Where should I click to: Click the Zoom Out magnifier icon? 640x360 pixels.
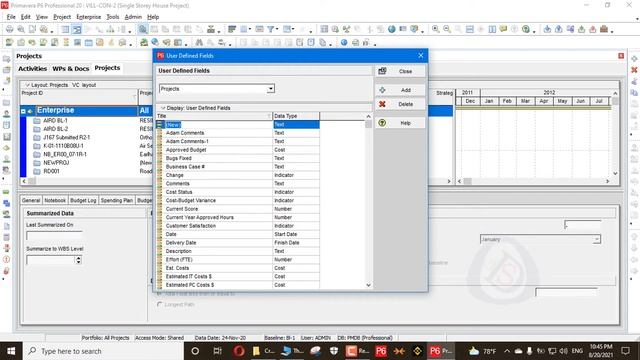pos(447,29)
